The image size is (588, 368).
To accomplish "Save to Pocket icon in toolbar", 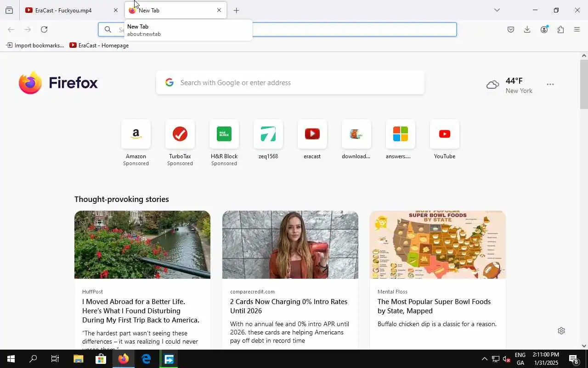I will [x=511, y=29].
